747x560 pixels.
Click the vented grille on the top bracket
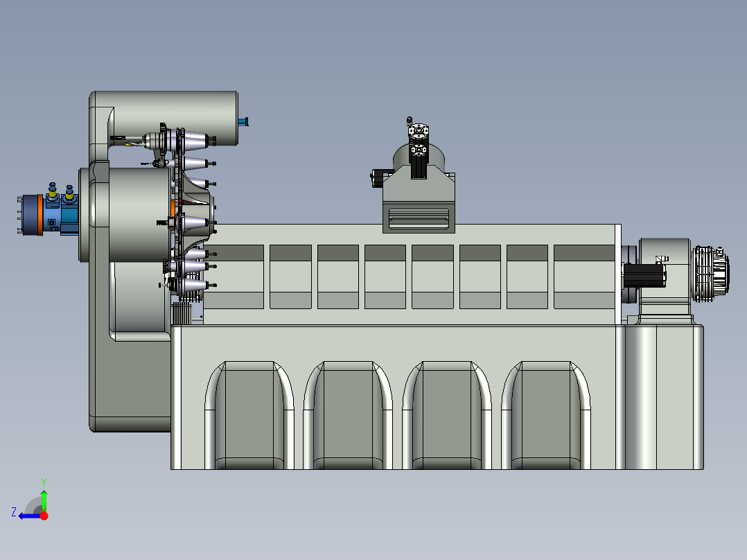[x=419, y=218]
